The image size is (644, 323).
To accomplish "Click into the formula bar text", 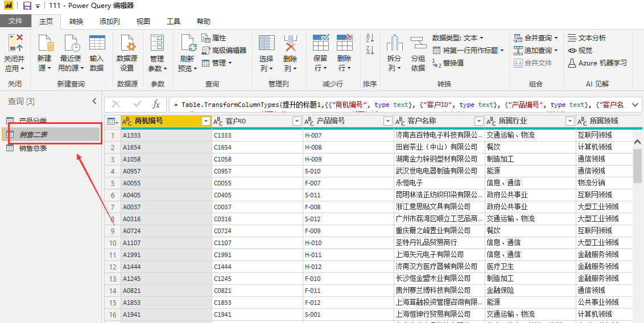I will 398,105.
